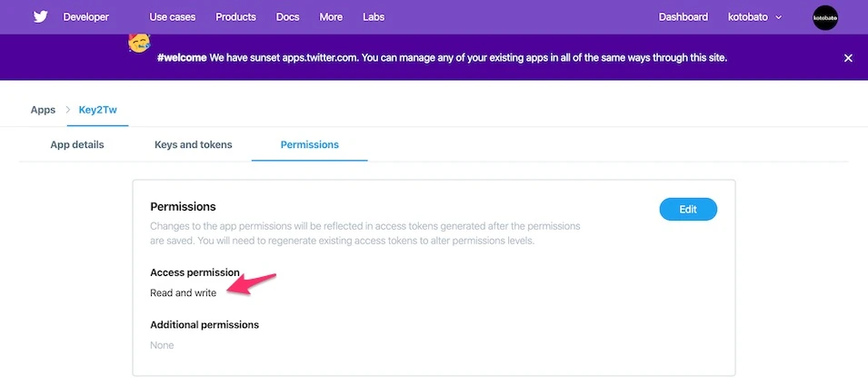The height and width of the screenshot is (385, 868).
Task: Expand the kotobato account dropdown
Action: (x=754, y=17)
